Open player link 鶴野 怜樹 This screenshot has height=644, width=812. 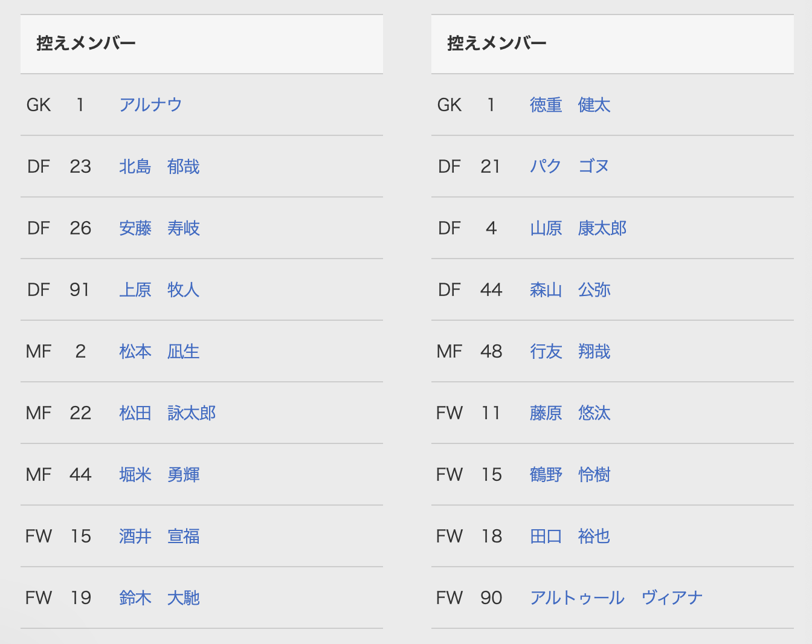coord(570,475)
